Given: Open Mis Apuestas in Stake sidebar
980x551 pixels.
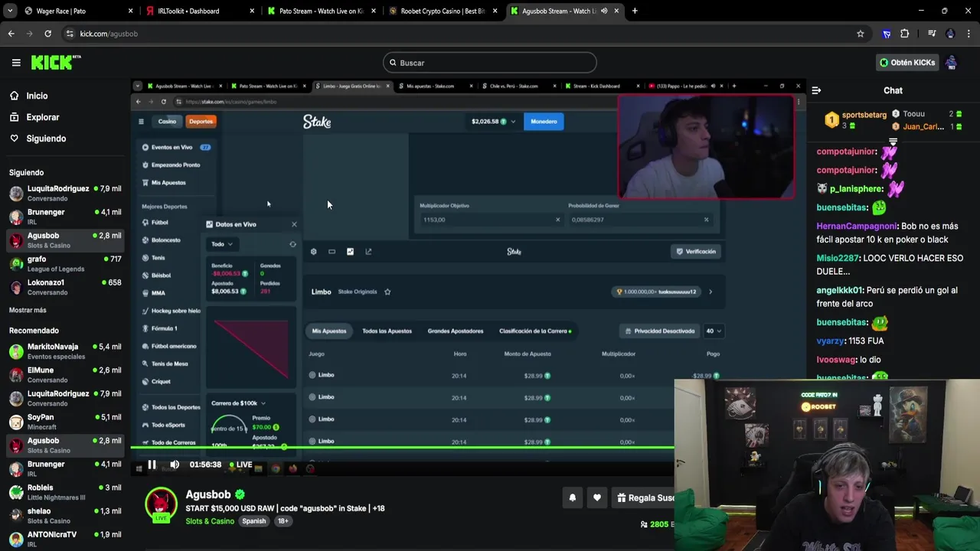Looking at the screenshot, I should click(164, 183).
